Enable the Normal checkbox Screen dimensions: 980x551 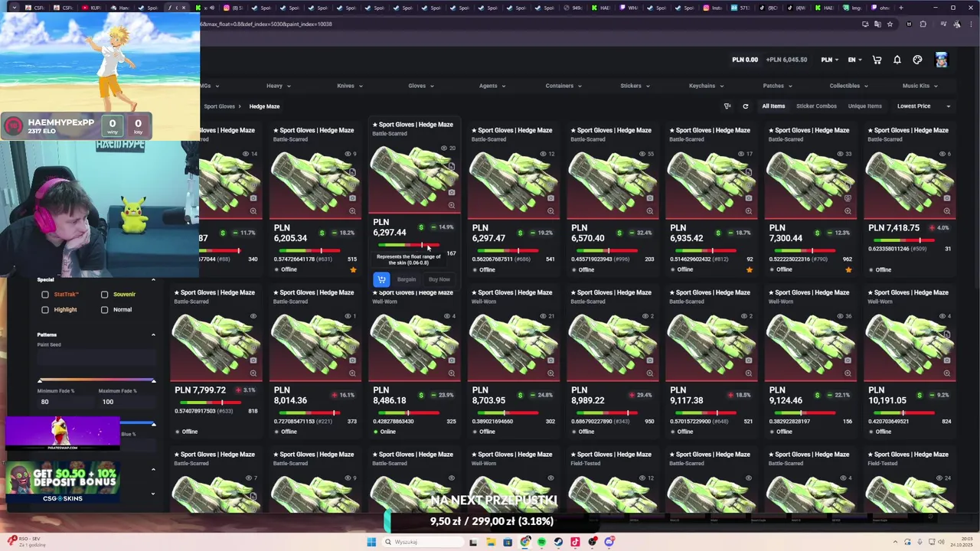[105, 310]
